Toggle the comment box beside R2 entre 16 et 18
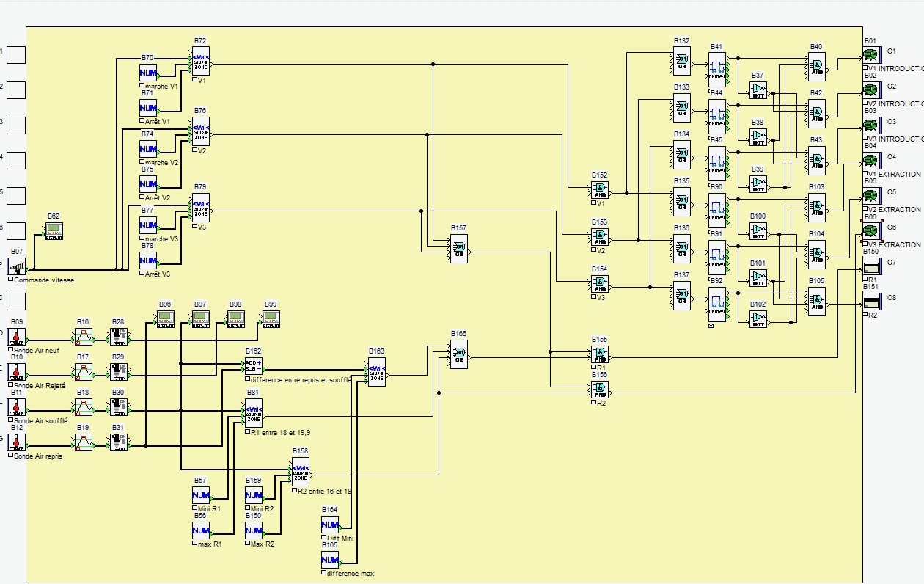Viewport: 924px width, 584px height. point(294,491)
